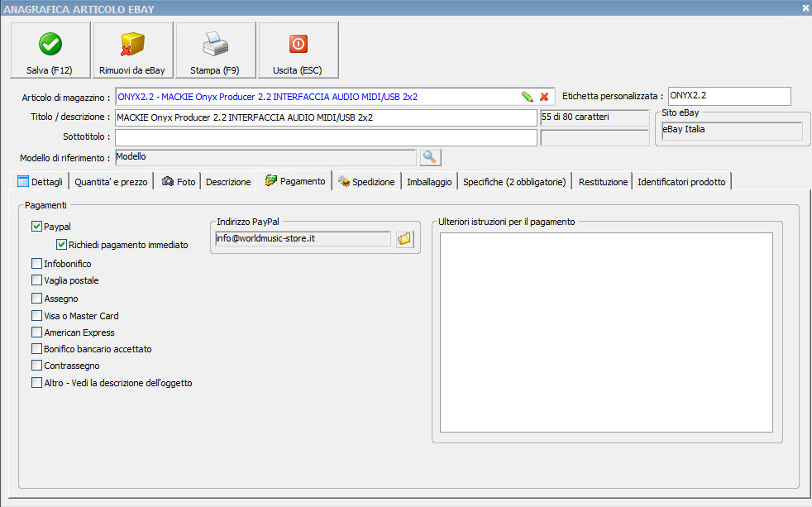The height and width of the screenshot is (507, 812).
Task: Select the Pagamento tab
Action: [294, 181]
